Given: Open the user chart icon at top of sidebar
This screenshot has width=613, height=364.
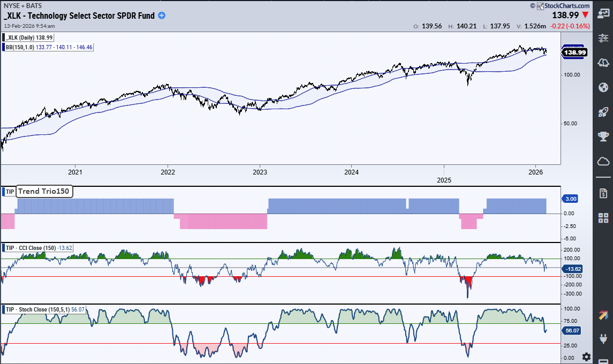Looking at the screenshot, I should coord(603,14).
